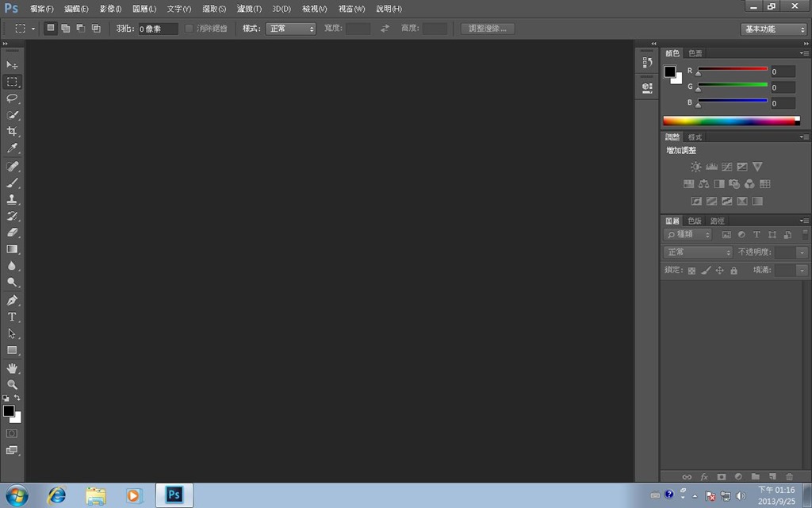Select the Dodge tool
Viewport: 812px width, 508px height.
click(x=12, y=283)
